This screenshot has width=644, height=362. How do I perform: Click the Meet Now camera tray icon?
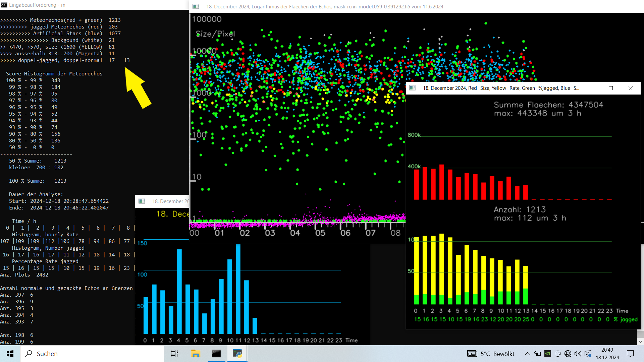click(558, 354)
